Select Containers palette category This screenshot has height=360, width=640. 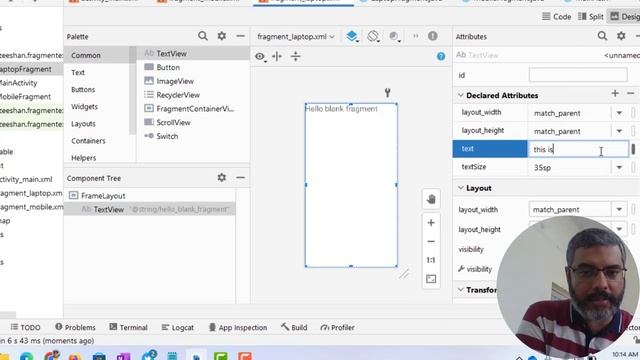(x=88, y=141)
